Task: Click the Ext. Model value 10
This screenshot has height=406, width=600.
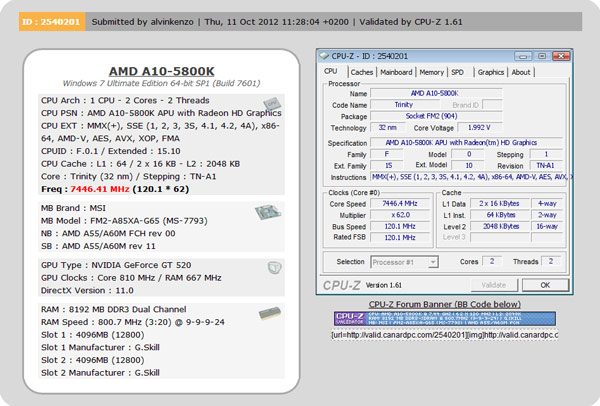Action: (468, 165)
